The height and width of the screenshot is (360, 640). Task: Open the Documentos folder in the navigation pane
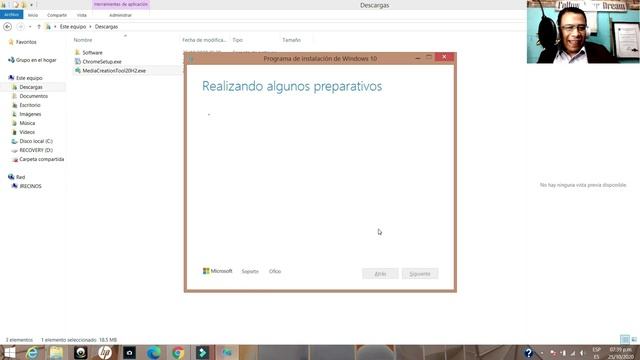click(33, 96)
